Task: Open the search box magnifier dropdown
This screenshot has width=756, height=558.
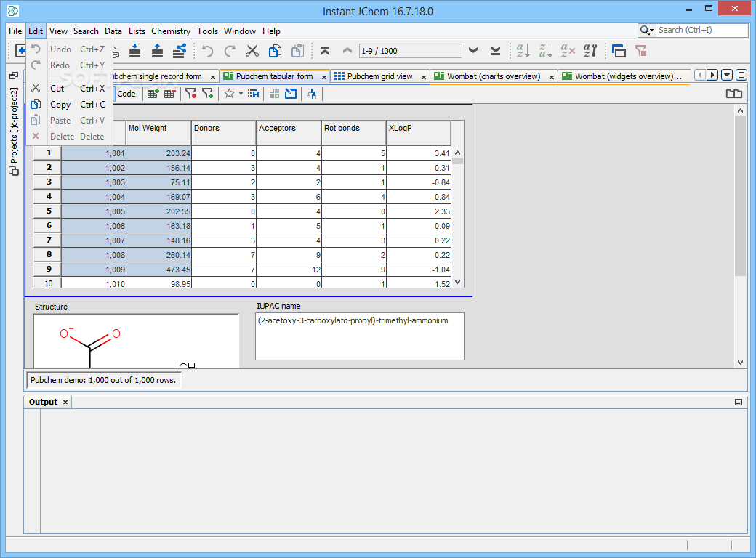Action: pos(646,31)
